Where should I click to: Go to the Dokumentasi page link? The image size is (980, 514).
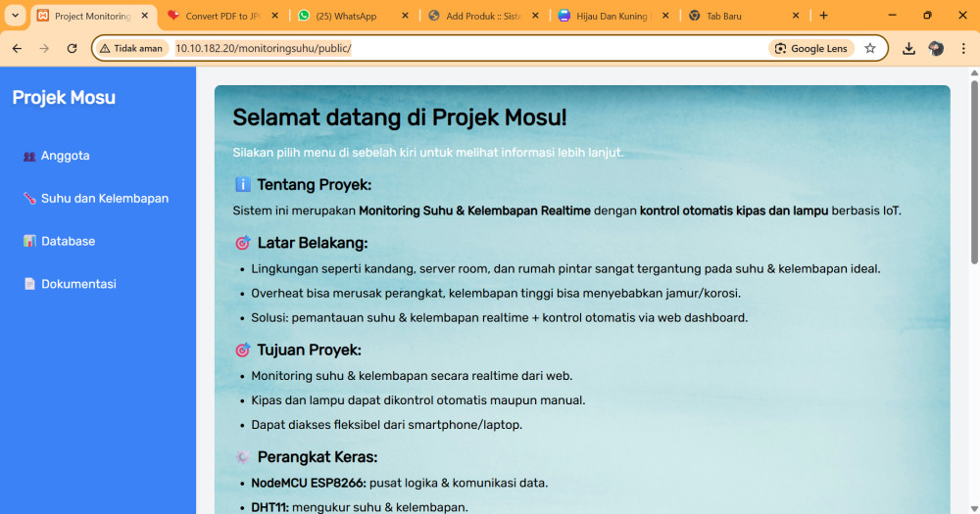click(x=78, y=284)
